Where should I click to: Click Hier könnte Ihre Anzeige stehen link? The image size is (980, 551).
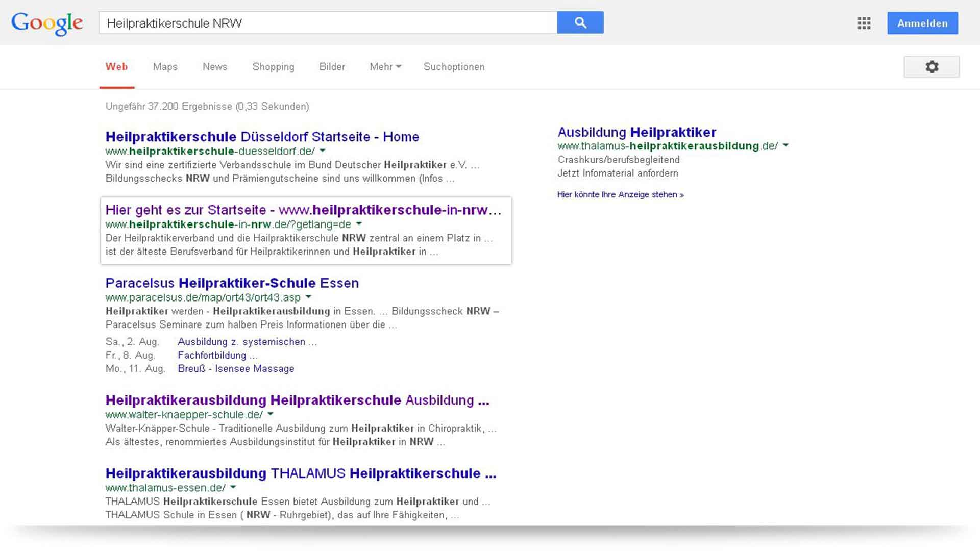[621, 195]
